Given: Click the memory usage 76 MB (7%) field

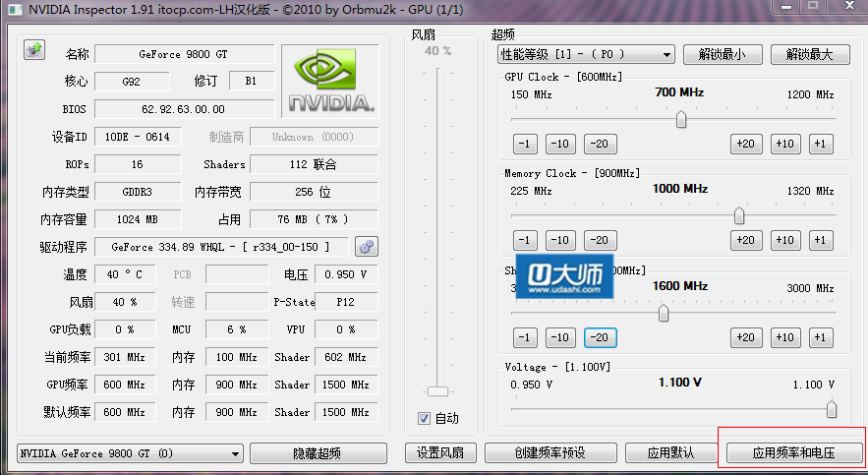Looking at the screenshot, I should coord(314,219).
